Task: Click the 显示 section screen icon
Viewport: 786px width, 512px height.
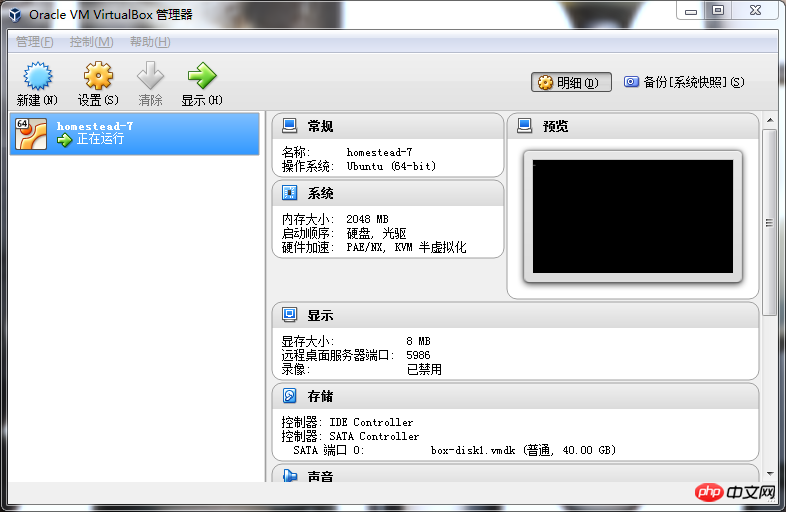Action: (289, 315)
